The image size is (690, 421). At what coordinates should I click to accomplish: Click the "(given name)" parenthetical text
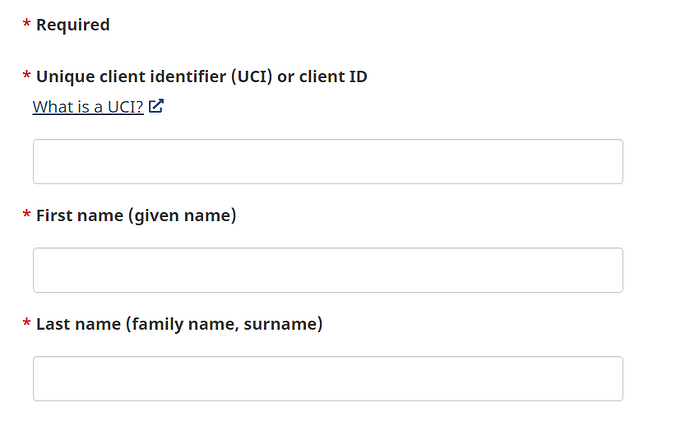coord(182,215)
